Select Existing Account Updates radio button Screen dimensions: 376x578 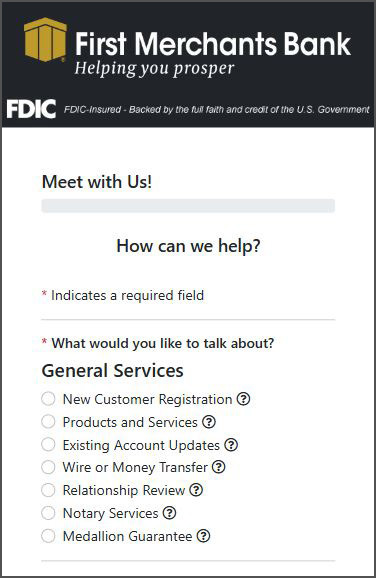point(48,444)
